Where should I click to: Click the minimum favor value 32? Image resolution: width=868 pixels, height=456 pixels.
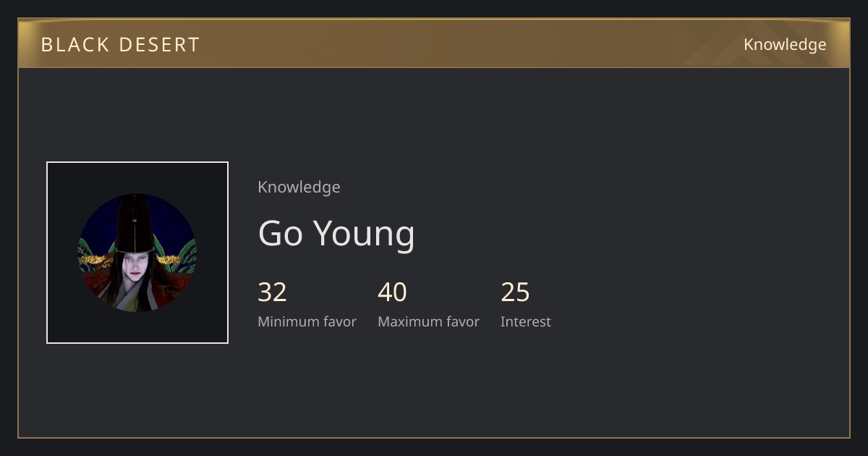272,292
